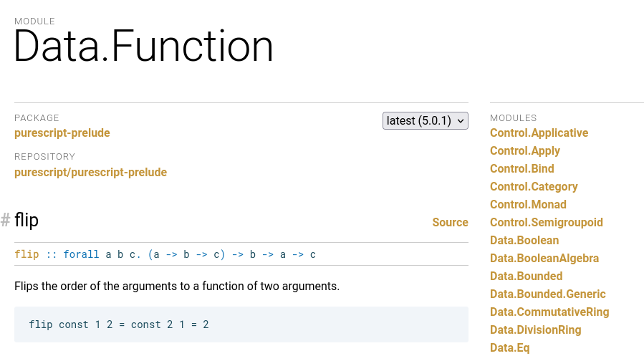View Source for flip
Viewport: 644px width, 356px height.
click(450, 223)
